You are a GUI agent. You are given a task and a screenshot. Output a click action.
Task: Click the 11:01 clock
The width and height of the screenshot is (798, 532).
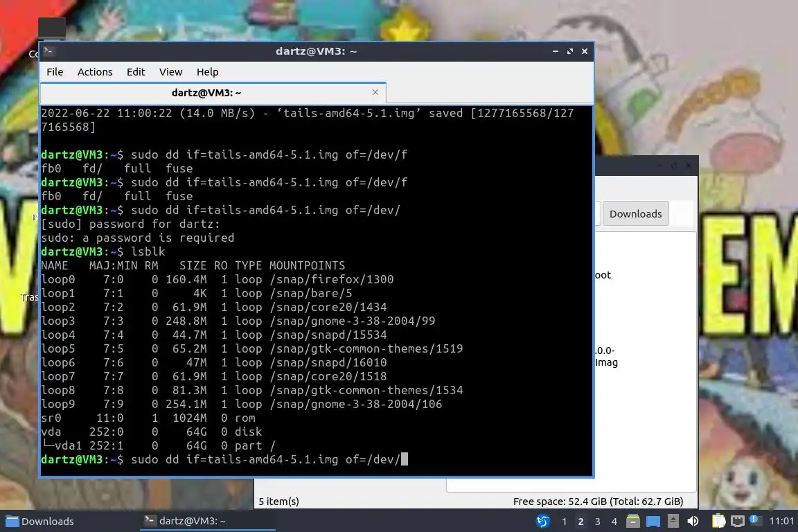[781, 521]
